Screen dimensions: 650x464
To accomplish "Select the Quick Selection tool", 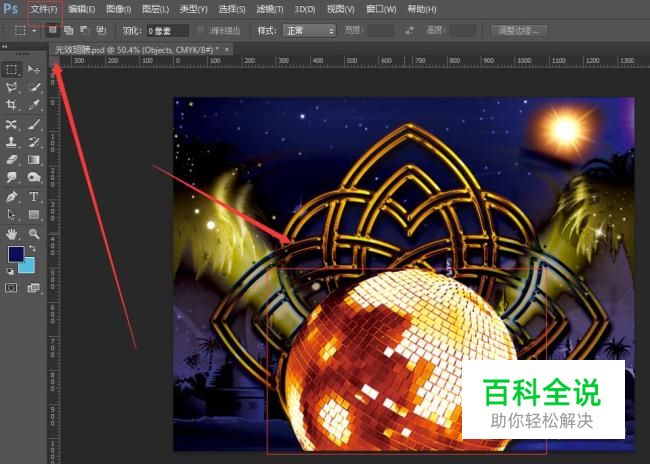I will pyautogui.click(x=34, y=87).
